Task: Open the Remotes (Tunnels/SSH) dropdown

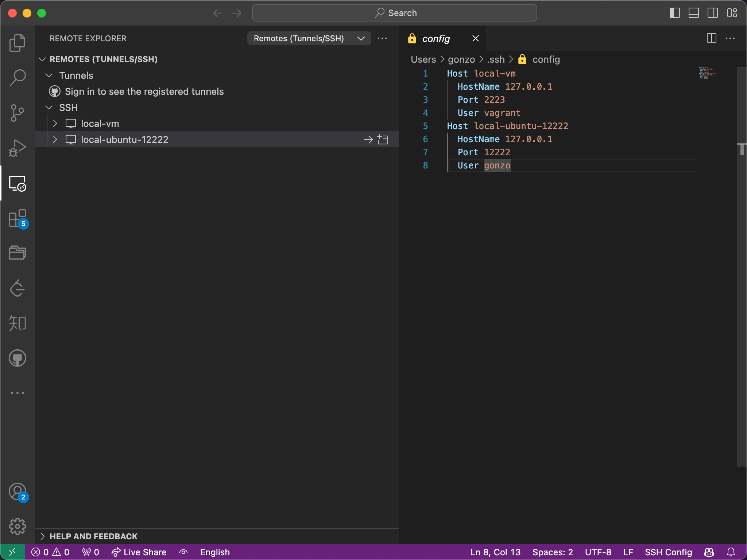Action: click(x=309, y=38)
